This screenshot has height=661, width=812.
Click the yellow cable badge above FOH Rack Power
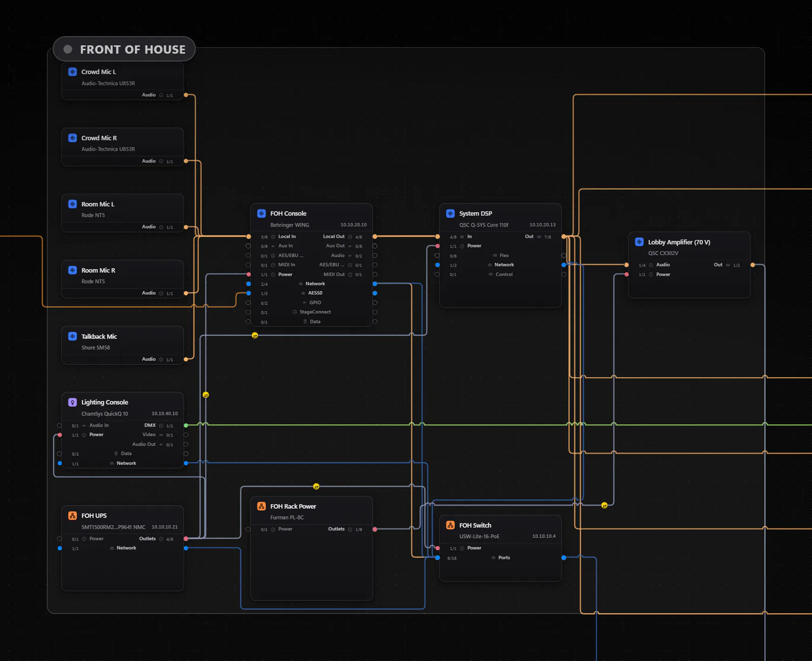pos(316,486)
